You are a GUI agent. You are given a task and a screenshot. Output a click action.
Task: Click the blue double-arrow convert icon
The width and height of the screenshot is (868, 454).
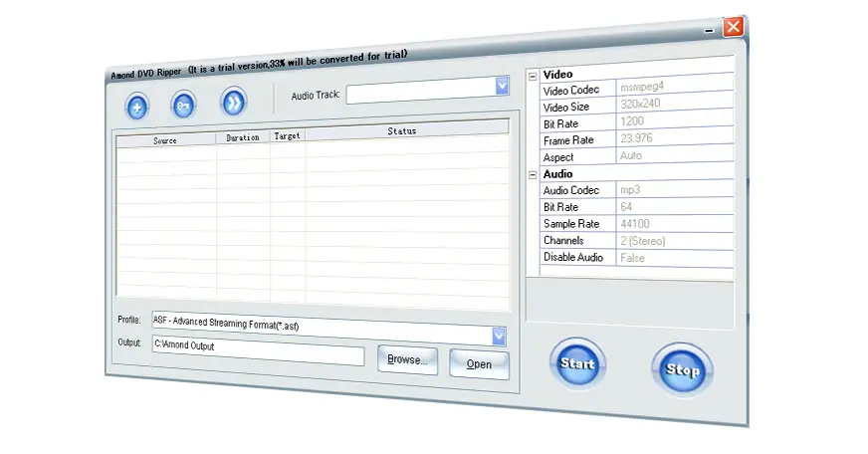233,102
